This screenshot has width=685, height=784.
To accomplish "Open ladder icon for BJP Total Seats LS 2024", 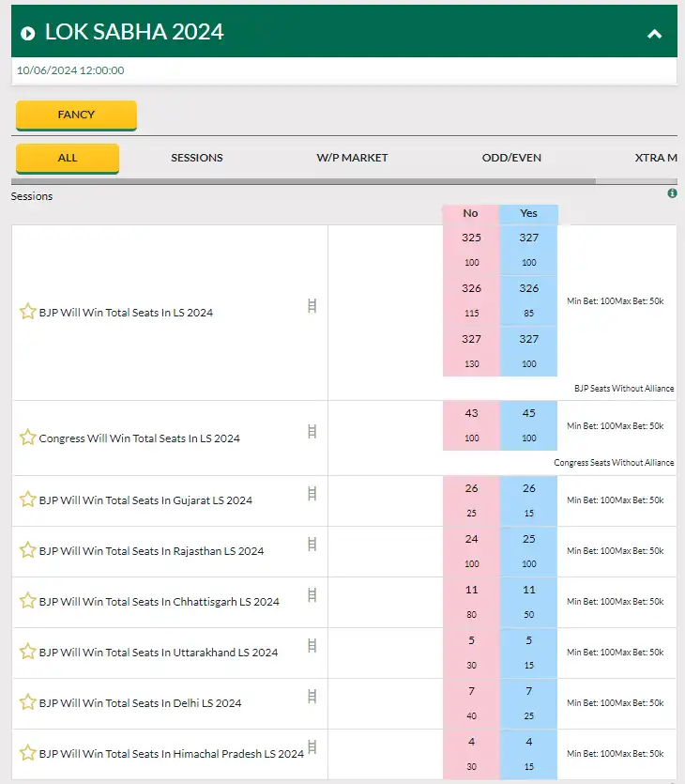I will point(312,305).
